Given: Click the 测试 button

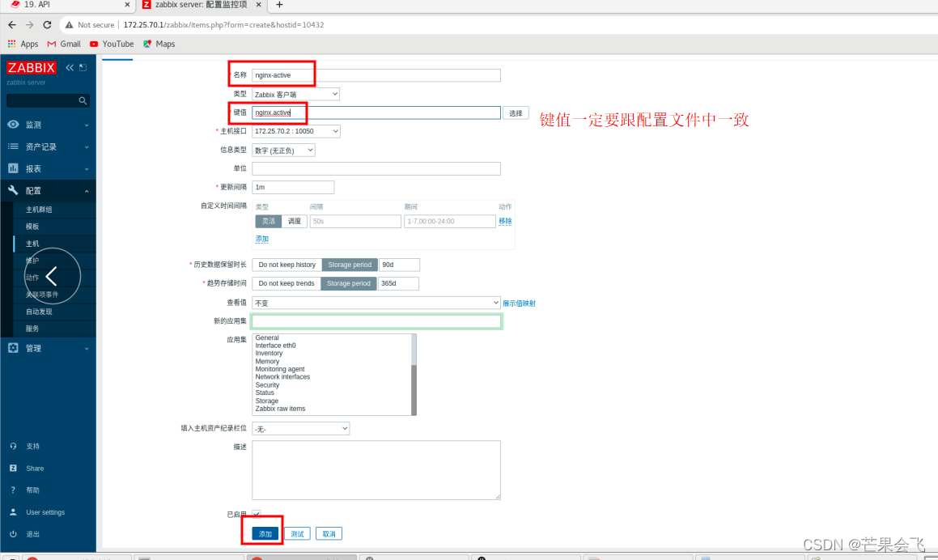Looking at the screenshot, I should point(297,533).
